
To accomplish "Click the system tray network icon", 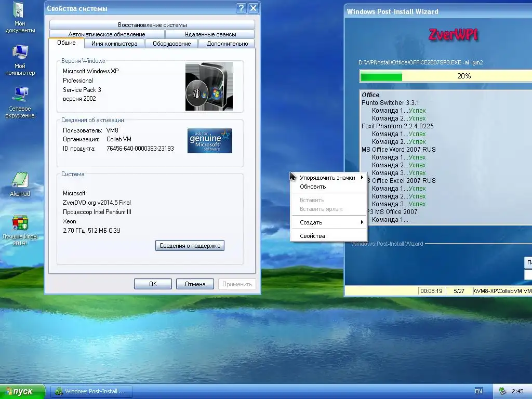I will click(502, 391).
